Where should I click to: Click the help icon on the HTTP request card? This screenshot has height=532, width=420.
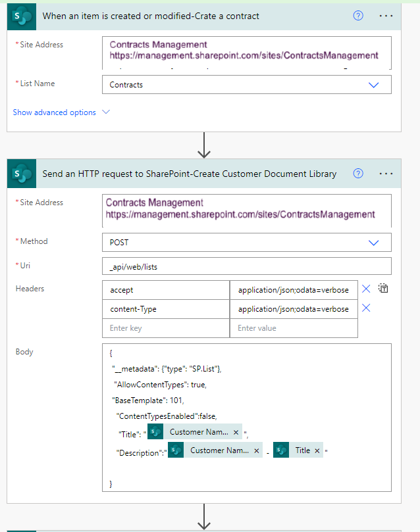[358, 174]
